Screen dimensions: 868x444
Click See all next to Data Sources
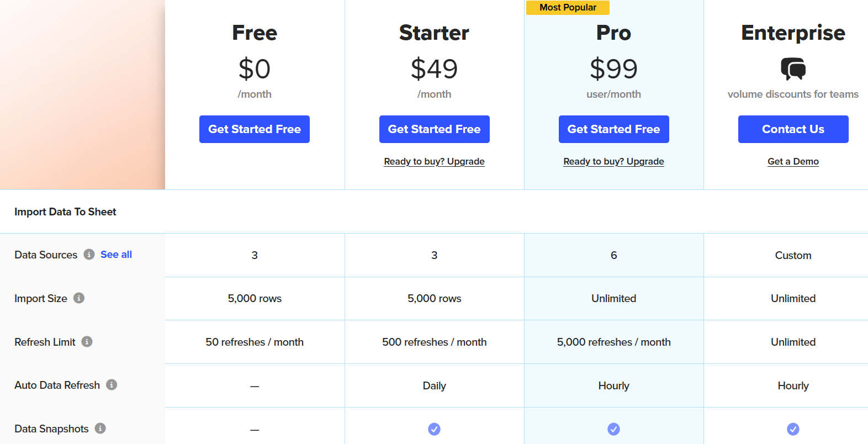click(x=116, y=255)
